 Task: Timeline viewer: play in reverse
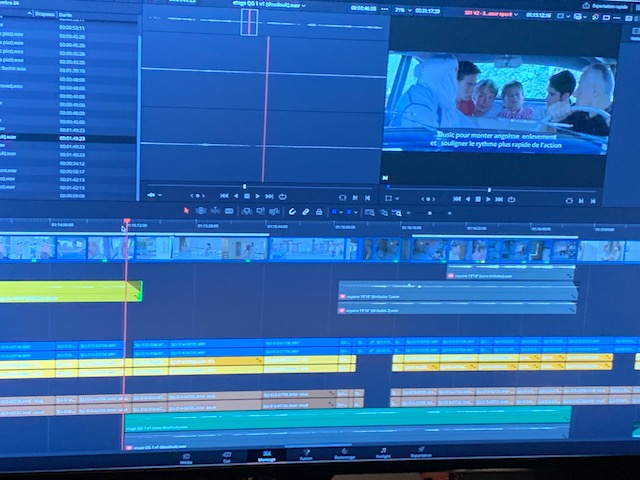pos(468,199)
